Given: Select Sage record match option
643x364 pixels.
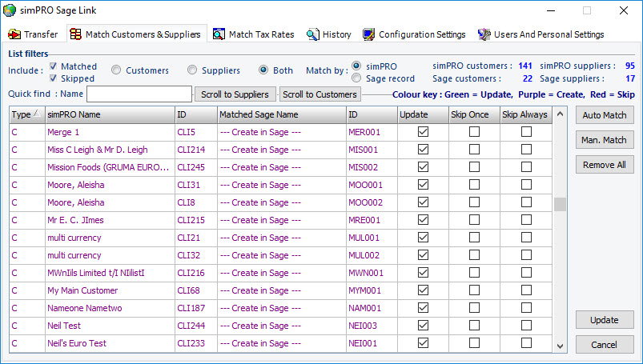Looking at the screenshot, I should tap(357, 78).
